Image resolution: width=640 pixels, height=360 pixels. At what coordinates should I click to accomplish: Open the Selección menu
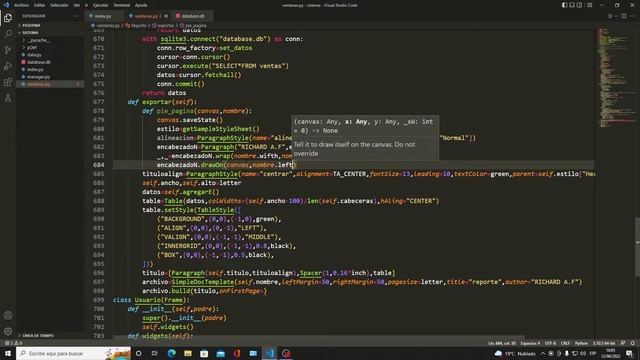click(x=59, y=5)
